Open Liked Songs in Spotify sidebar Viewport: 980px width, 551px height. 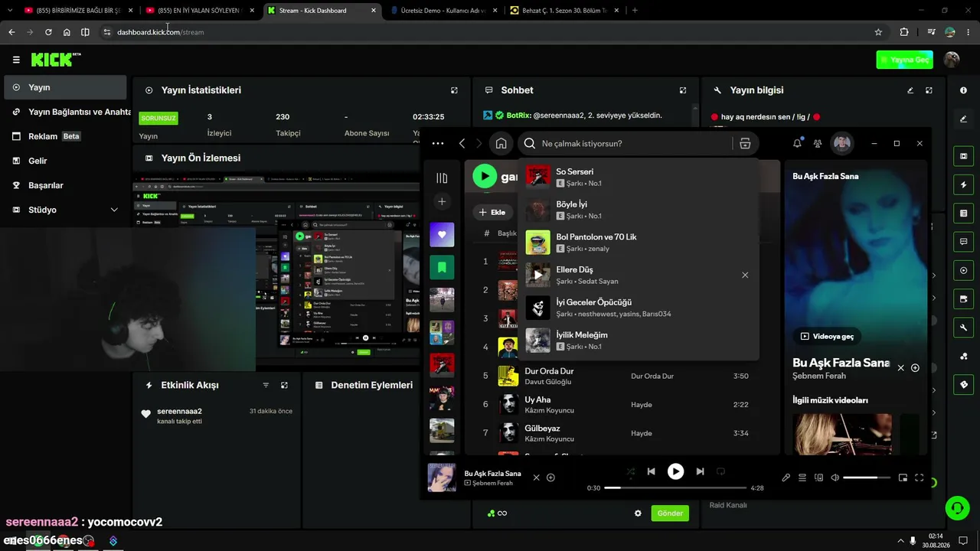(442, 234)
